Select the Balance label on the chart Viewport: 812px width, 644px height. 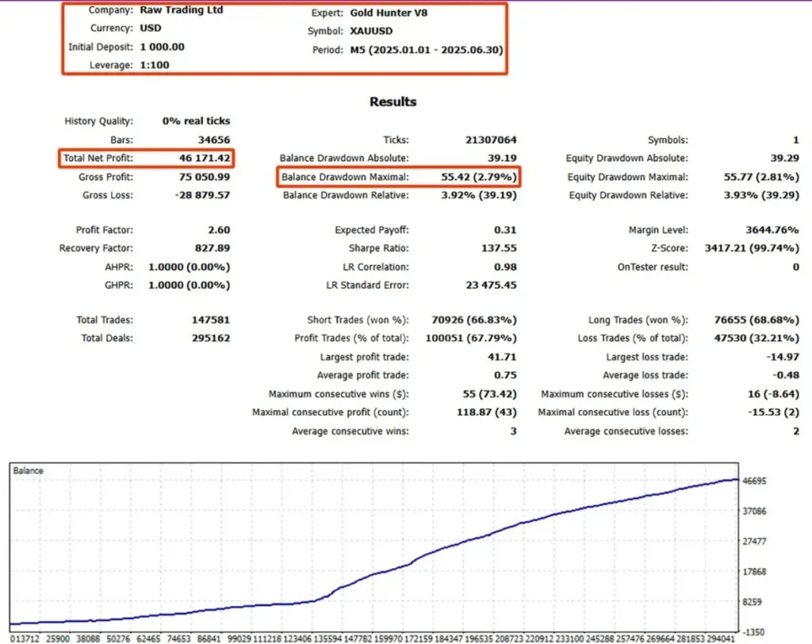(28, 470)
